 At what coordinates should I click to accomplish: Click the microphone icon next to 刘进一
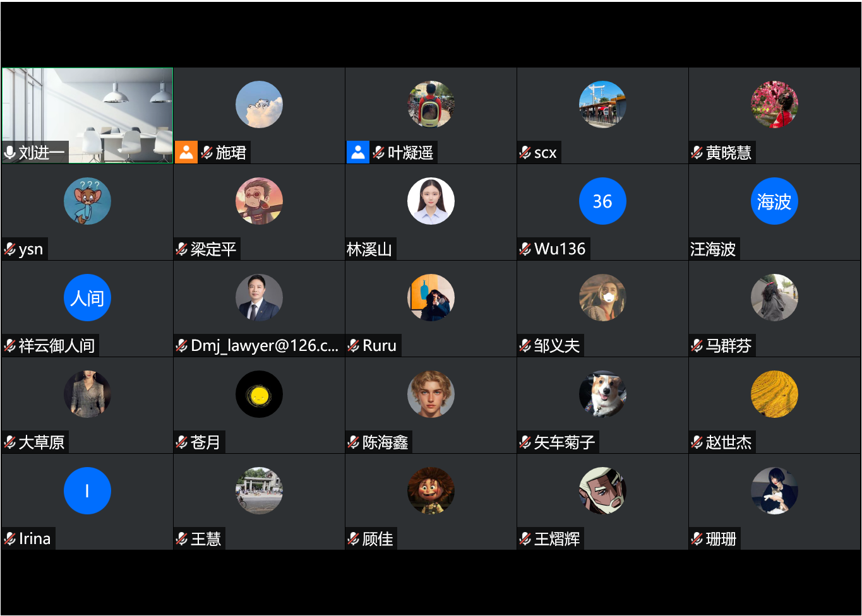point(9,152)
